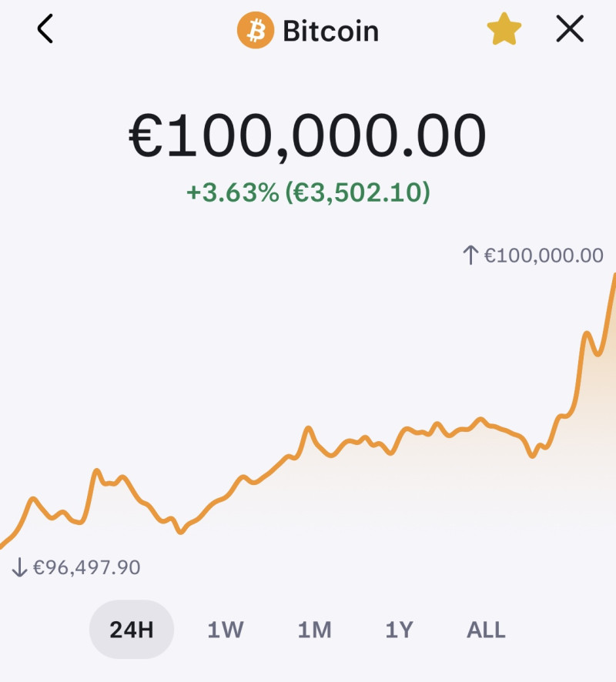Click the chart line's starting point
This screenshot has height=682, width=616.
2,546
